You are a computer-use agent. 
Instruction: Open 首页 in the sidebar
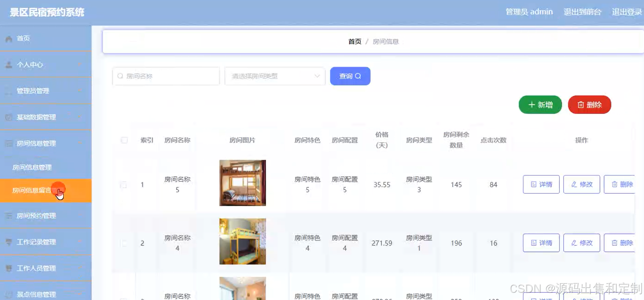point(46,39)
